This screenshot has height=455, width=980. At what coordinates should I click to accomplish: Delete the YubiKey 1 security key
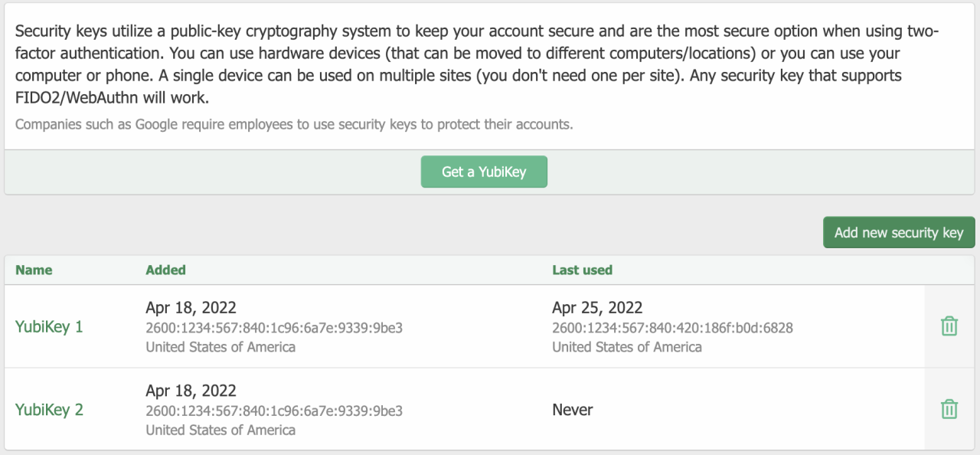pos(949,326)
